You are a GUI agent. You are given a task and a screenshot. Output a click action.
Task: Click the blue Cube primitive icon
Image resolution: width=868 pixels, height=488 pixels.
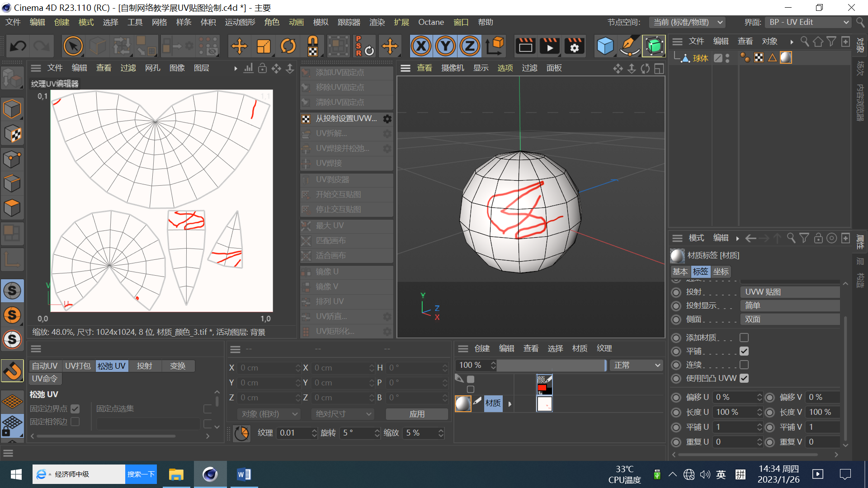(605, 46)
